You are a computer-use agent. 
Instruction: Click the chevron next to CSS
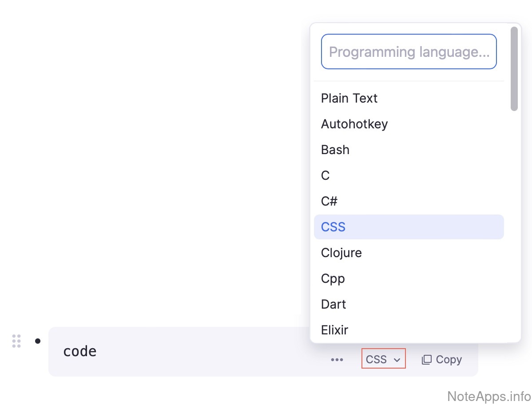click(397, 360)
